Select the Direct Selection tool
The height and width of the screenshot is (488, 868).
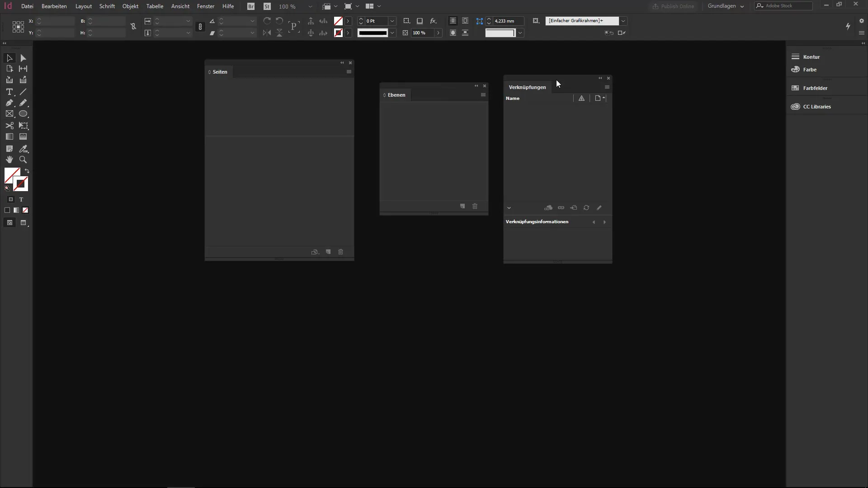click(23, 58)
